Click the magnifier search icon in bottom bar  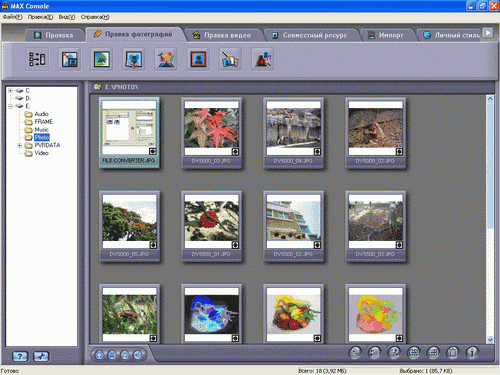[x=355, y=353]
